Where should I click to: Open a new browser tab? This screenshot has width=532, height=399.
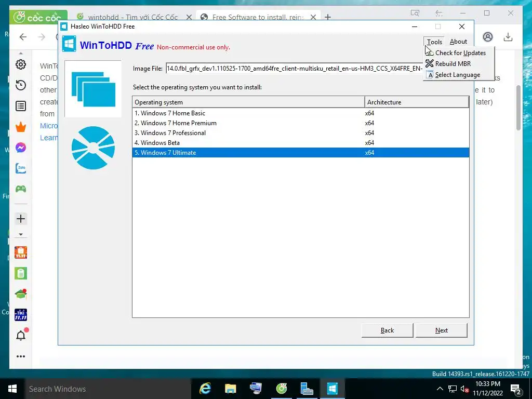328,17
